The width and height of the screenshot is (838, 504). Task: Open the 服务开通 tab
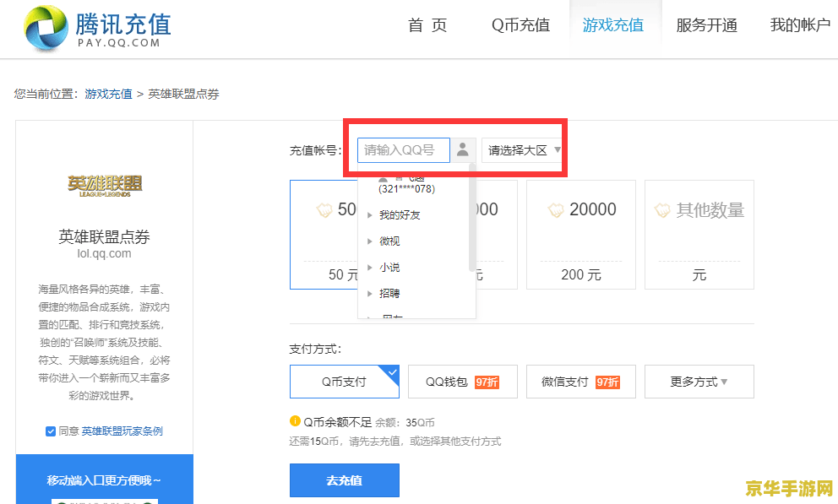[706, 25]
